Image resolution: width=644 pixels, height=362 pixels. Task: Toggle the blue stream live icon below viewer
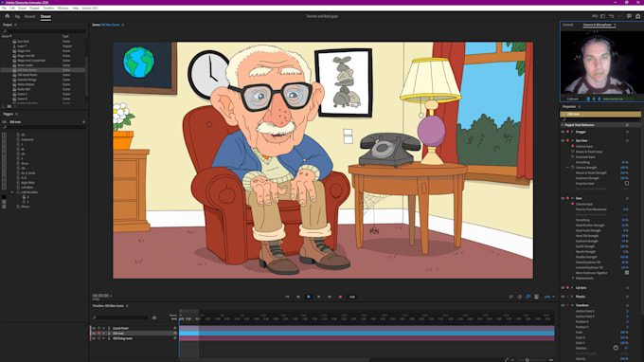pos(528,297)
